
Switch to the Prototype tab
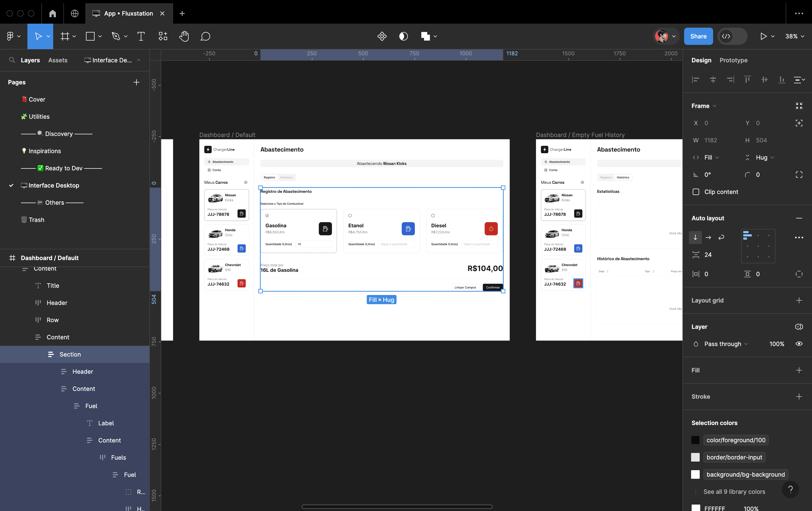(x=734, y=60)
